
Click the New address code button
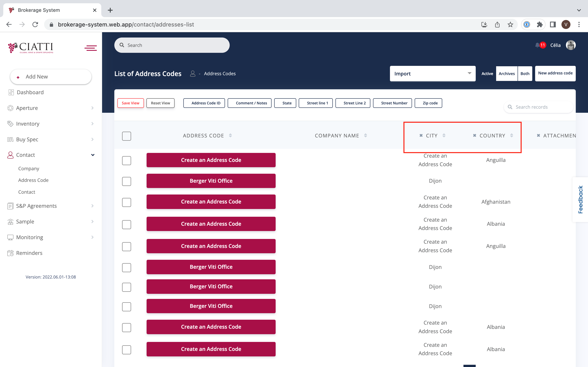point(555,73)
